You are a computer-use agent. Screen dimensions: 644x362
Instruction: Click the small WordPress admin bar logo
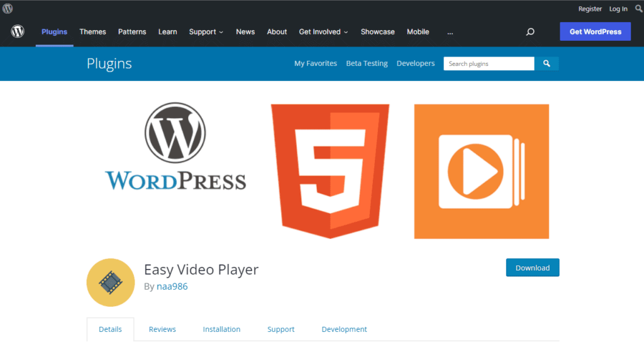pyautogui.click(x=8, y=8)
